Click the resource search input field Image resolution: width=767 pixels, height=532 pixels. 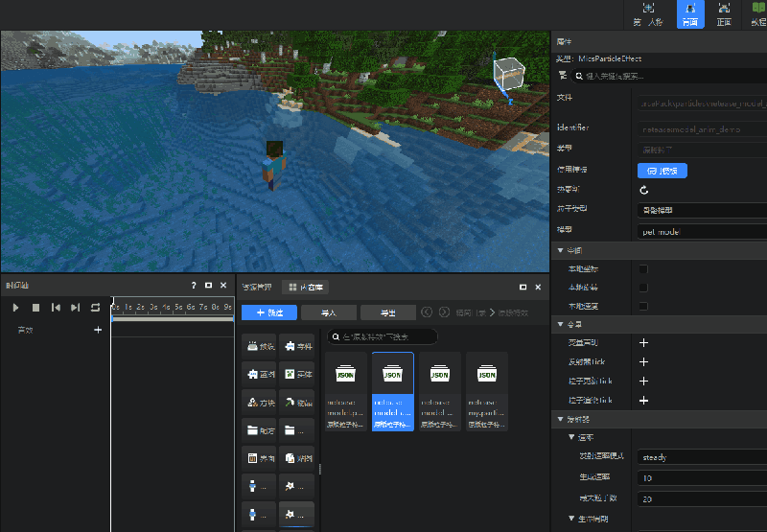click(x=382, y=336)
